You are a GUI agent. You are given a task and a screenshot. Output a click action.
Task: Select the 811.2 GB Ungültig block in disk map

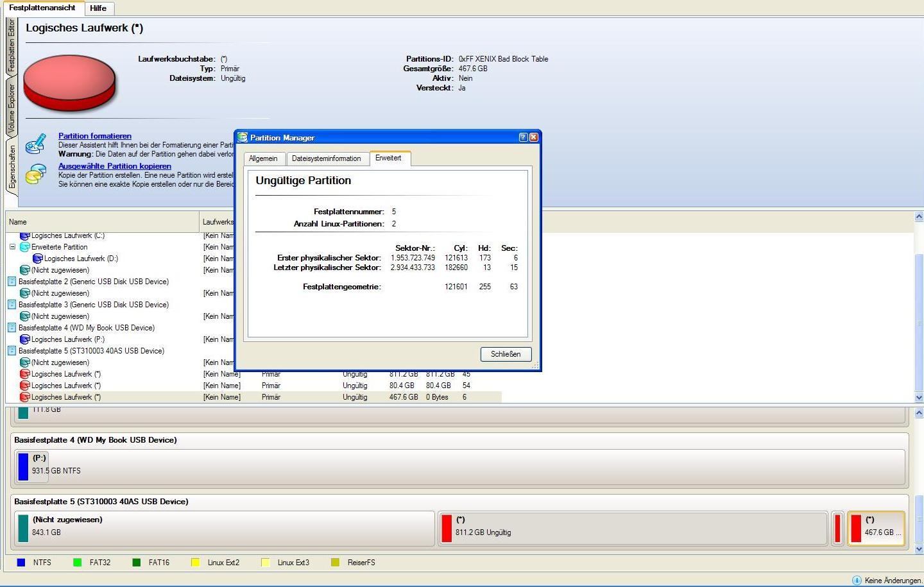[633, 529]
